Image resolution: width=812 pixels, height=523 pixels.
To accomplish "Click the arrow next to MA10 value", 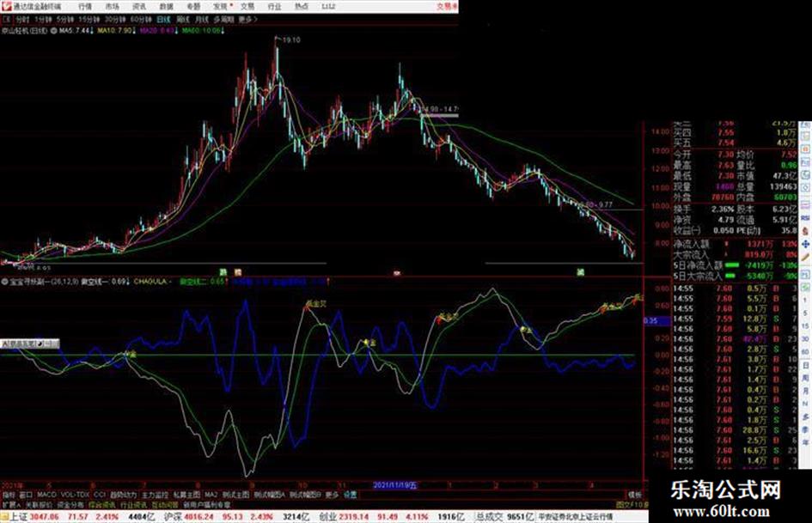I will 134,31.
